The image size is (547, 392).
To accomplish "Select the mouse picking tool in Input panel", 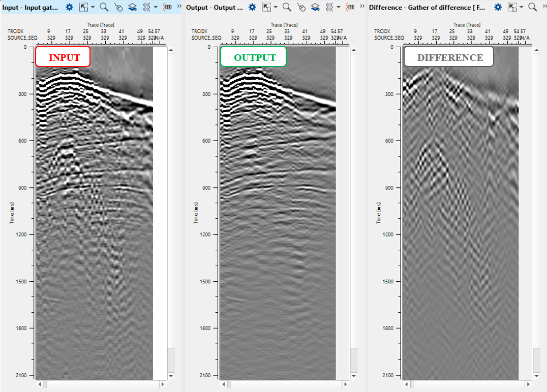I will coord(118,7).
